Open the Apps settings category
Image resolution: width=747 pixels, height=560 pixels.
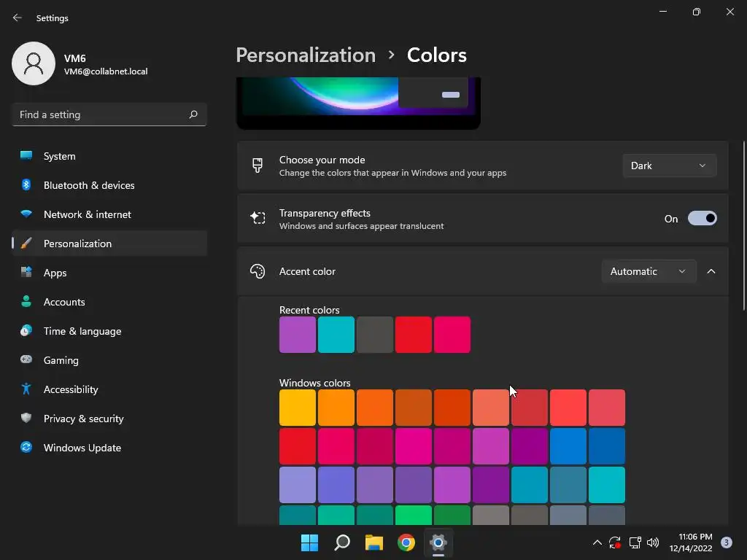point(109,273)
